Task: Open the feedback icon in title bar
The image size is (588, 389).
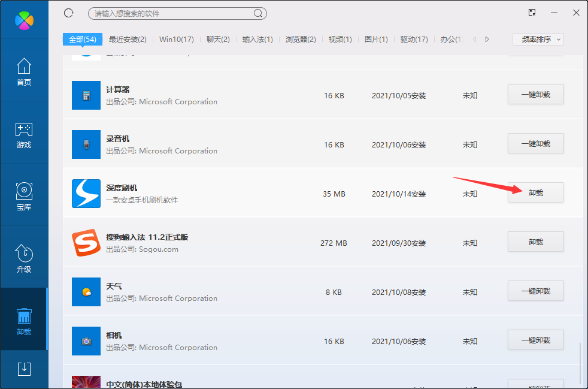Action: tap(532, 13)
